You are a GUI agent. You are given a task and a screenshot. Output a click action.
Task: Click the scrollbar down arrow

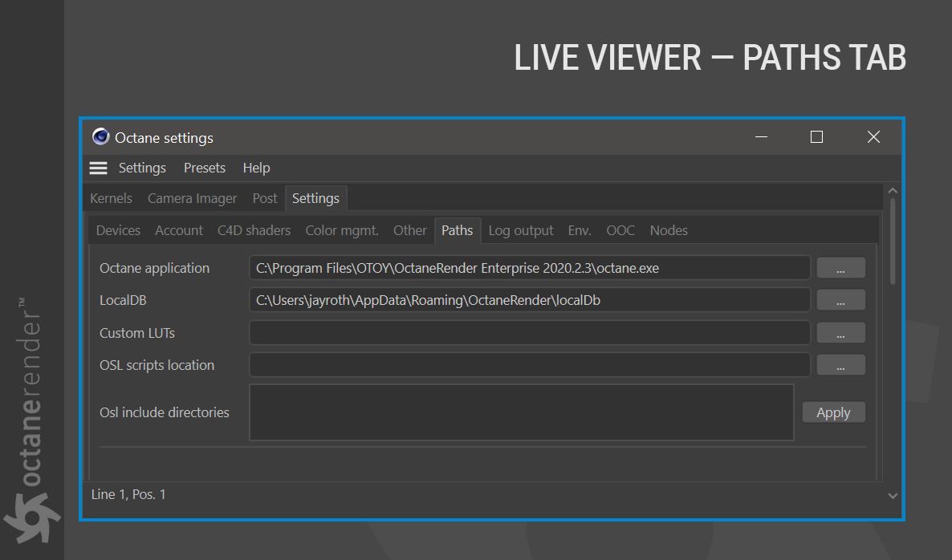pyautogui.click(x=893, y=496)
